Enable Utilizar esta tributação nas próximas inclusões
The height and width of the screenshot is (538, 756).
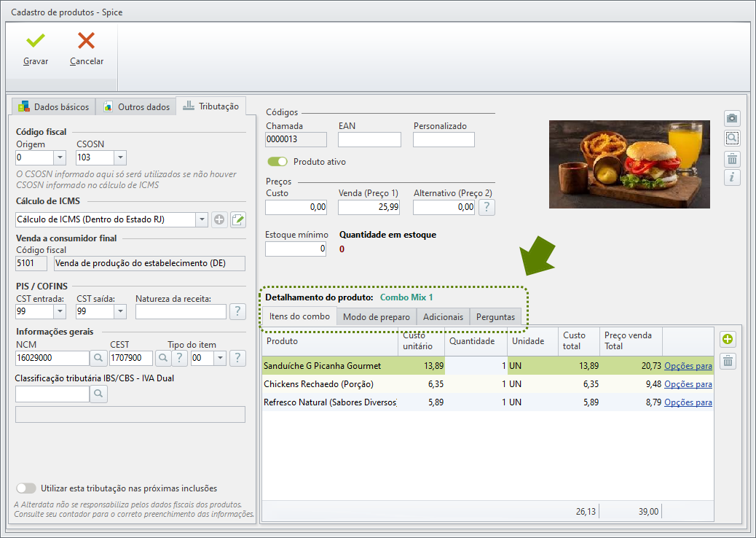coord(26,488)
